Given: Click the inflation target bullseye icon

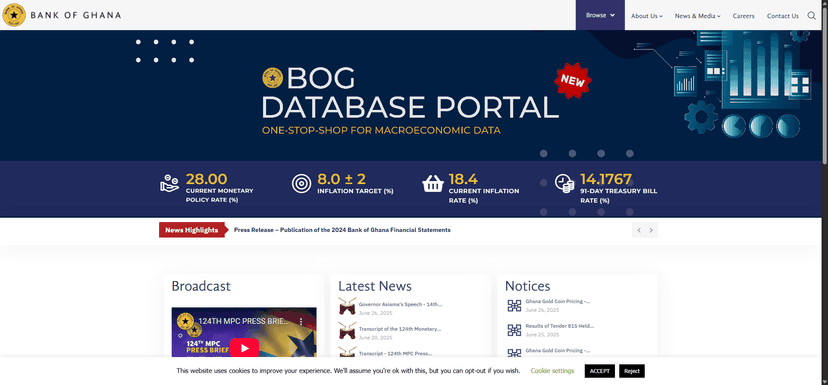Looking at the screenshot, I should coord(302,183).
